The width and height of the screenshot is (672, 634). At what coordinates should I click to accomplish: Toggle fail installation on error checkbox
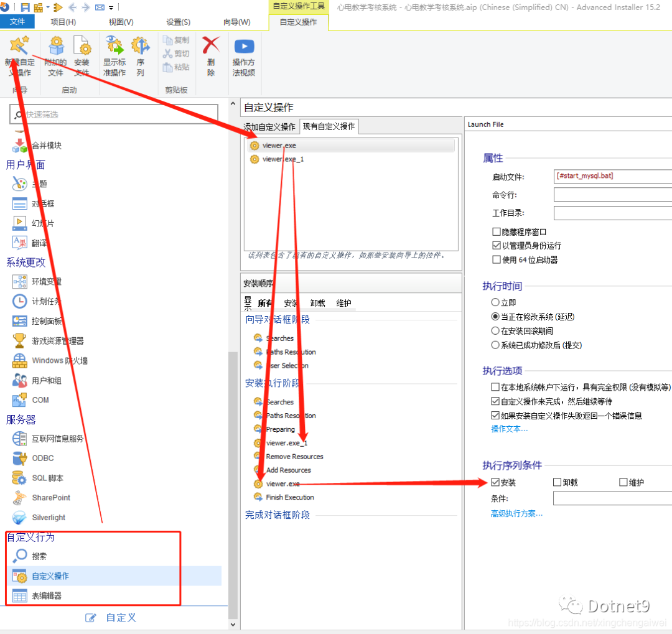click(495, 416)
